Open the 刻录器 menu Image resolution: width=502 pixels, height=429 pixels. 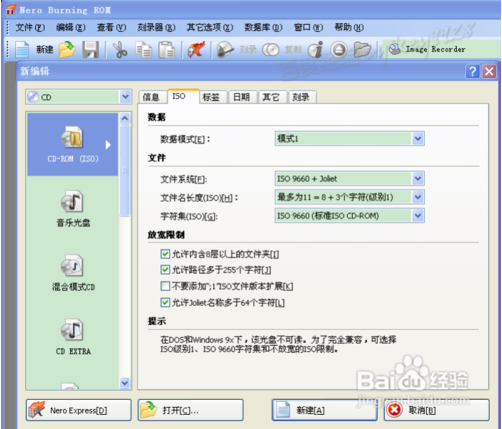[x=156, y=27]
